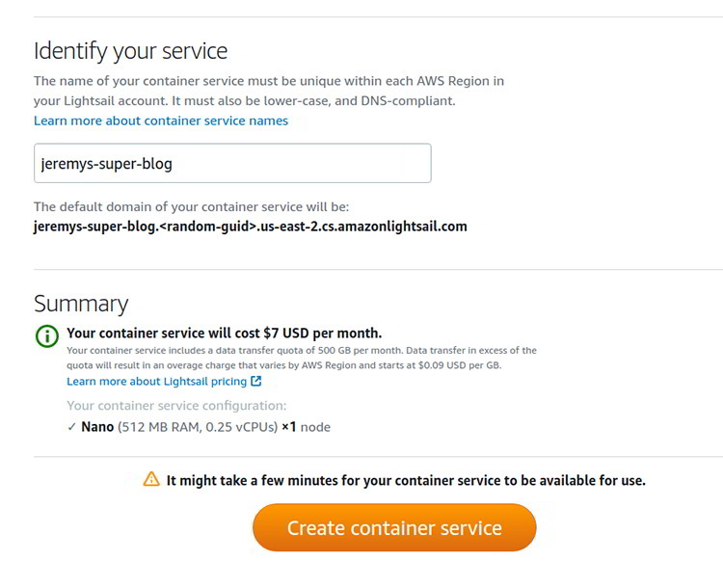Click the $7 USD per month cost statement

(x=224, y=334)
